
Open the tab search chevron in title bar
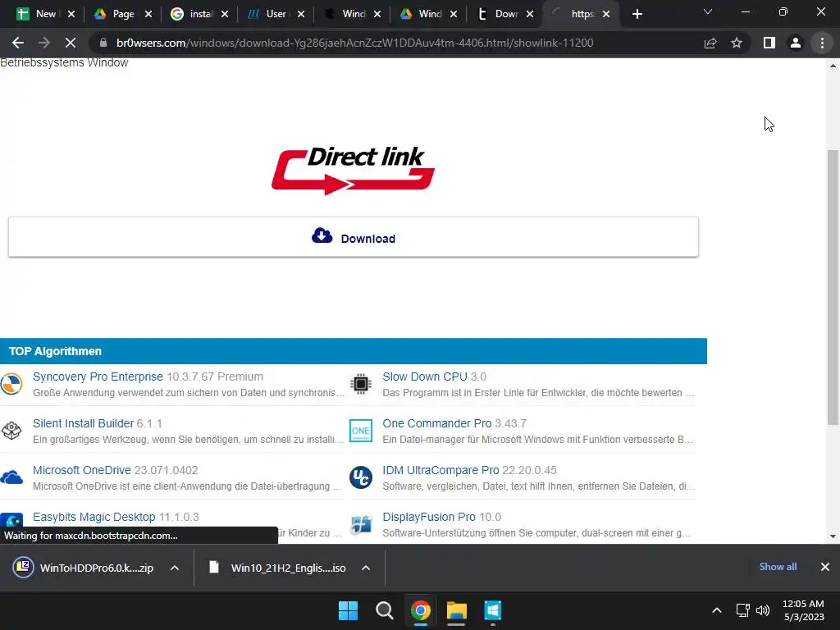click(708, 11)
